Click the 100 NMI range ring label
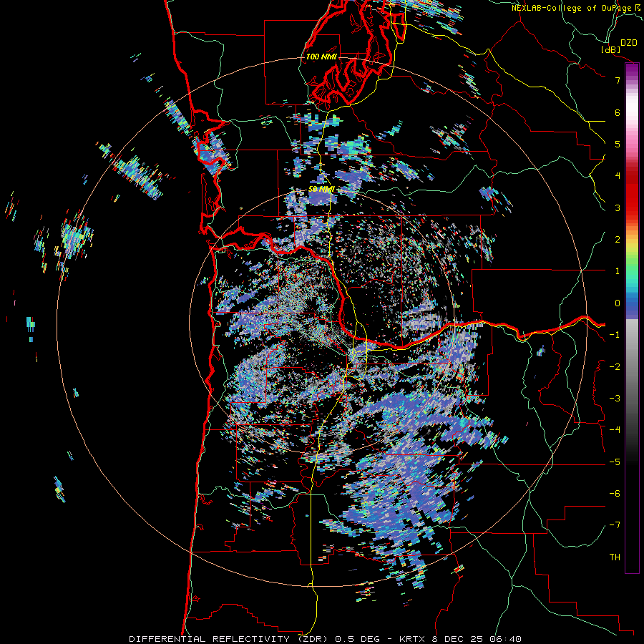 click(x=321, y=57)
